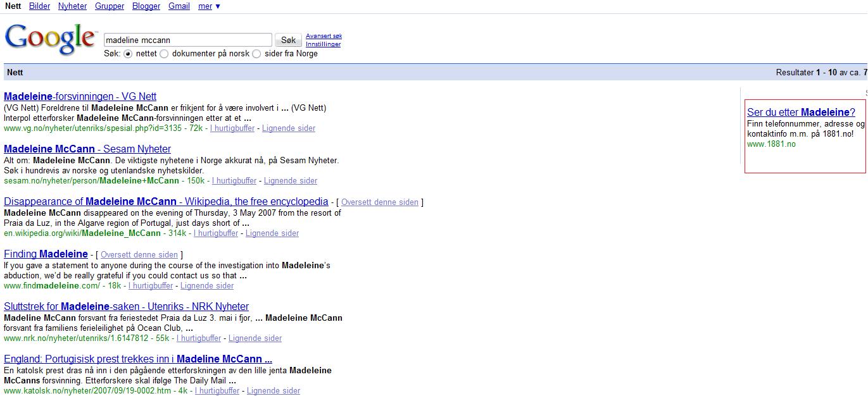Click the www.findmadeleine.com URL text
This screenshot has width=868, height=396.
click(52, 286)
